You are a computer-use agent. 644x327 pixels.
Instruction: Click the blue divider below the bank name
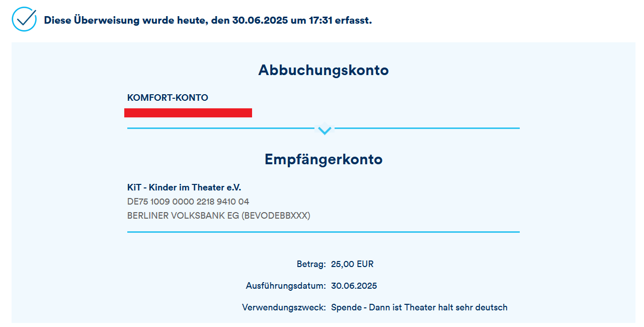(x=323, y=232)
